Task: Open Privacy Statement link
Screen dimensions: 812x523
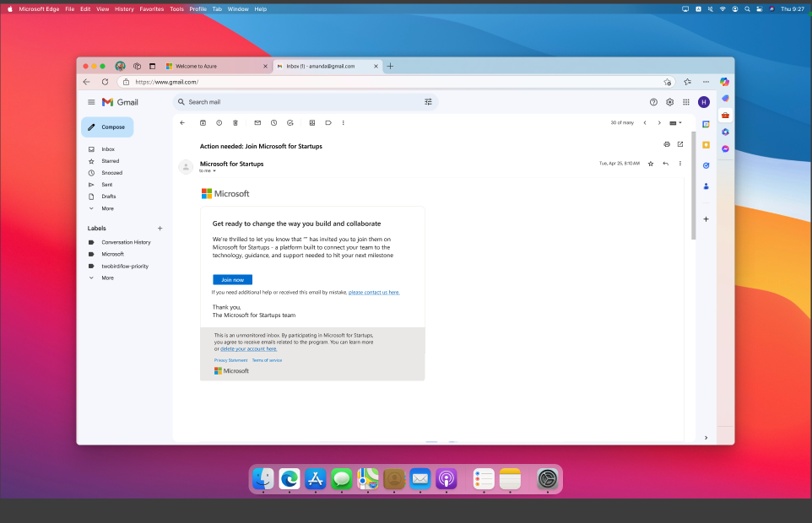Action: tap(231, 360)
